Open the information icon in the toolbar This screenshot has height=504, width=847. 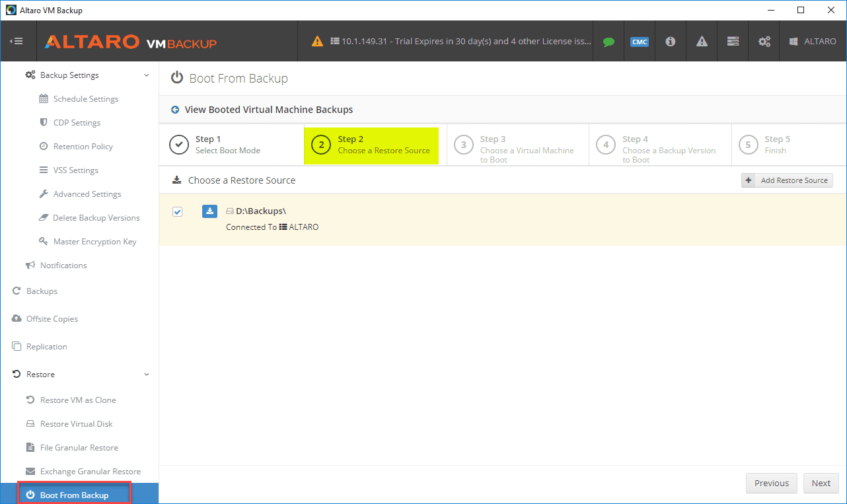tap(670, 41)
